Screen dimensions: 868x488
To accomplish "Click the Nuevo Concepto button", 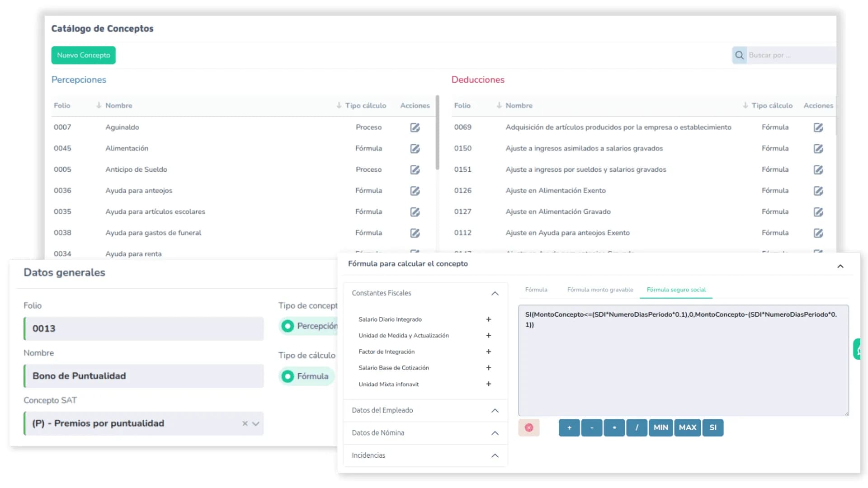I will coord(84,55).
